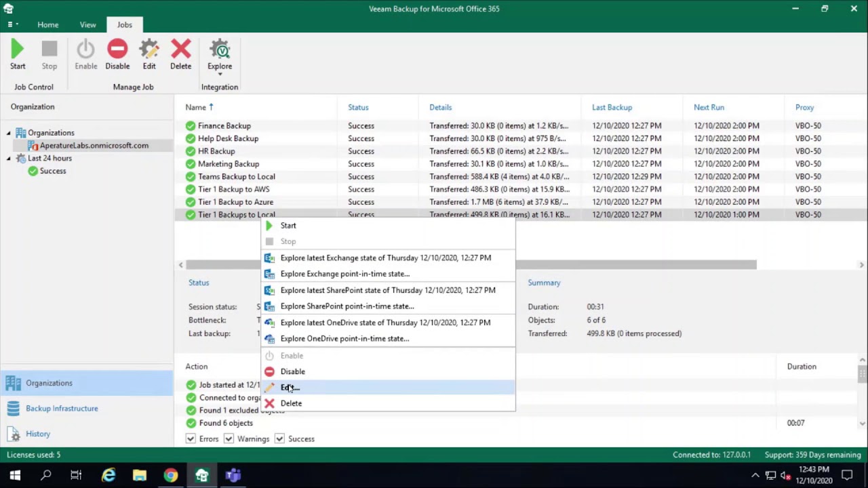Open the notification center icon

847,475
